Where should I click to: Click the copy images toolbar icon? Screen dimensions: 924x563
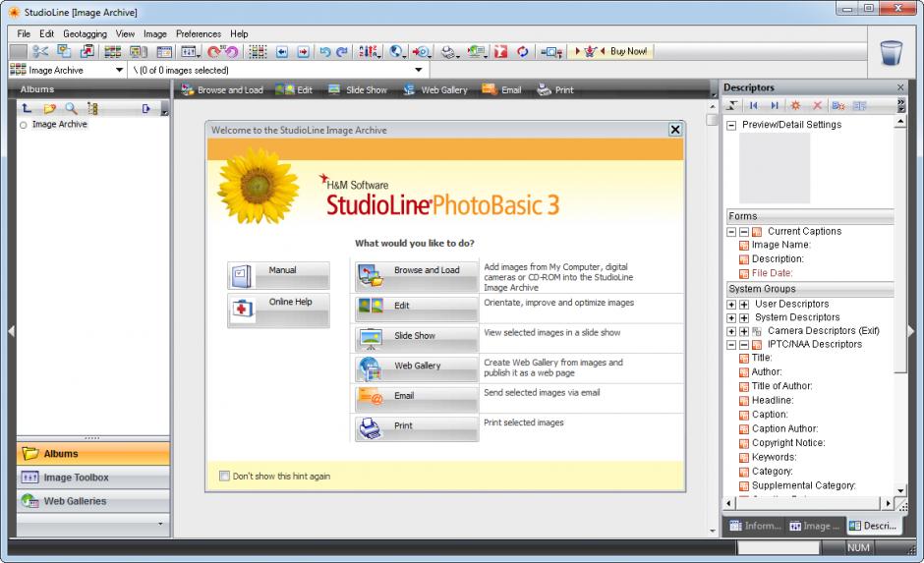click(64, 52)
